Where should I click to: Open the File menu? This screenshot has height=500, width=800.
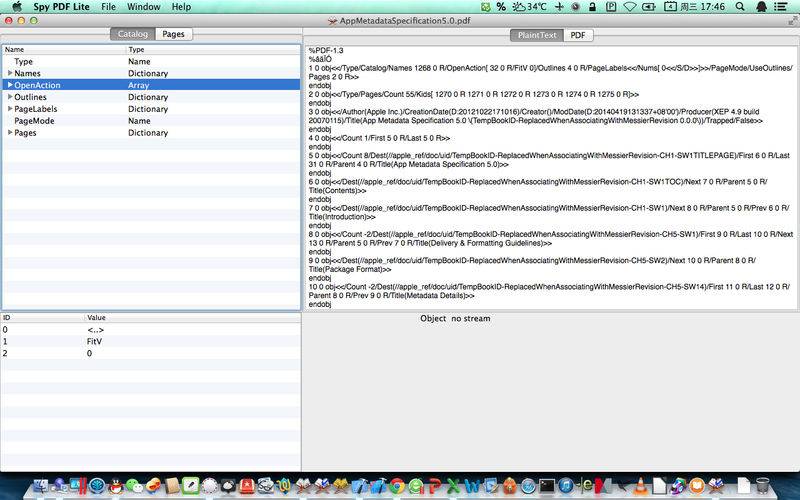(108, 7)
